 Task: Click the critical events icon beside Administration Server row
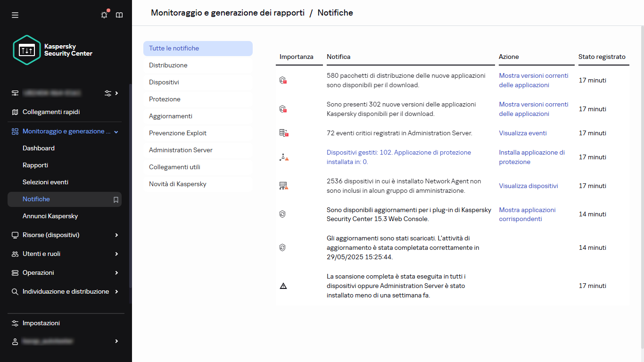point(283,133)
